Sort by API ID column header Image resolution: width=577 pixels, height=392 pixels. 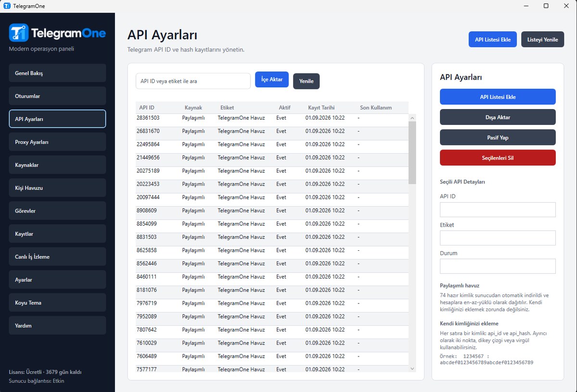pos(158,108)
